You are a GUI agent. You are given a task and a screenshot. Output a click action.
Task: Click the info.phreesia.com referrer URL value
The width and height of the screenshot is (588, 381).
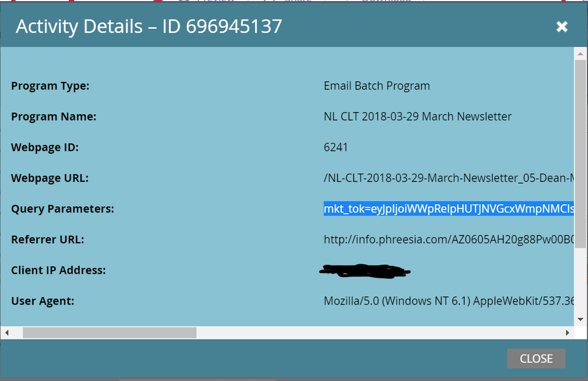point(448,240)
